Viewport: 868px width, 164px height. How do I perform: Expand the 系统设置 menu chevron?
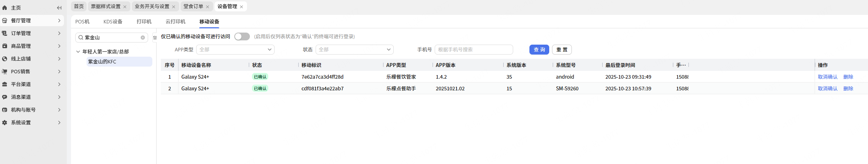[59, 123]
